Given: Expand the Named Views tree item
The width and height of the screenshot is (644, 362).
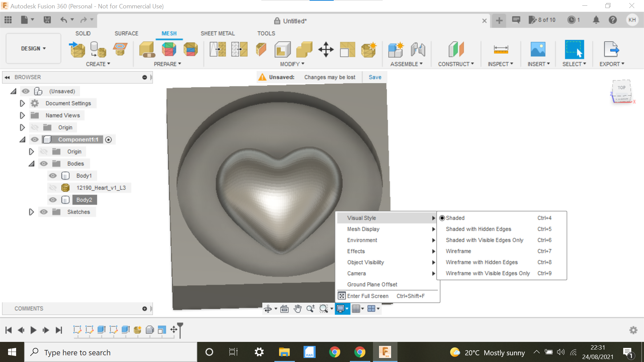Looking at the screenshot, I should point(22,115).
